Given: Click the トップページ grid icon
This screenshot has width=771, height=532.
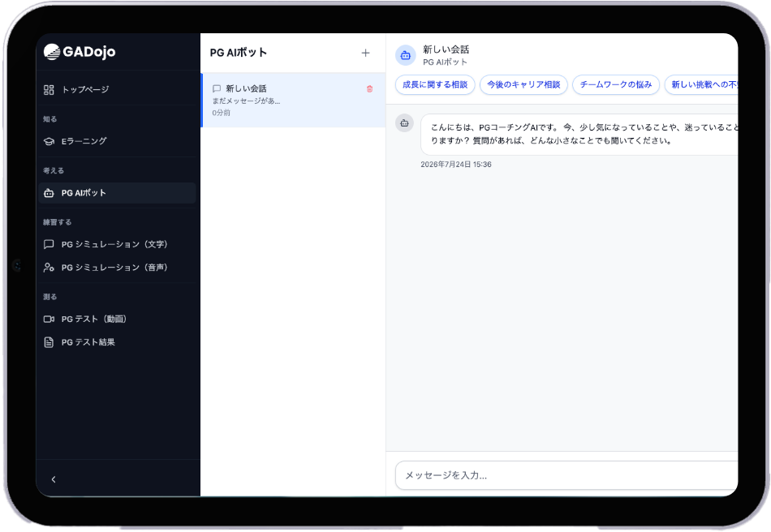Looking at the screenshot, I should click(49, 89).
